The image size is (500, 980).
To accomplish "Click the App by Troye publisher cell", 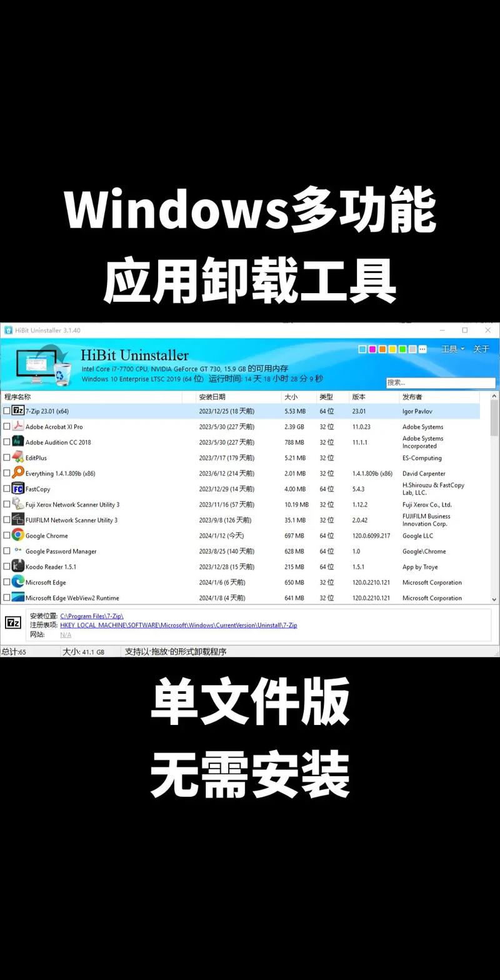I will [x=420, y=567].
